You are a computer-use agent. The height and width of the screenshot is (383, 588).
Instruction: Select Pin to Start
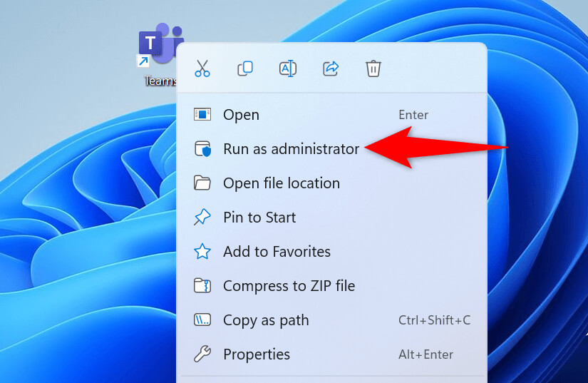[x=332, y=218]
